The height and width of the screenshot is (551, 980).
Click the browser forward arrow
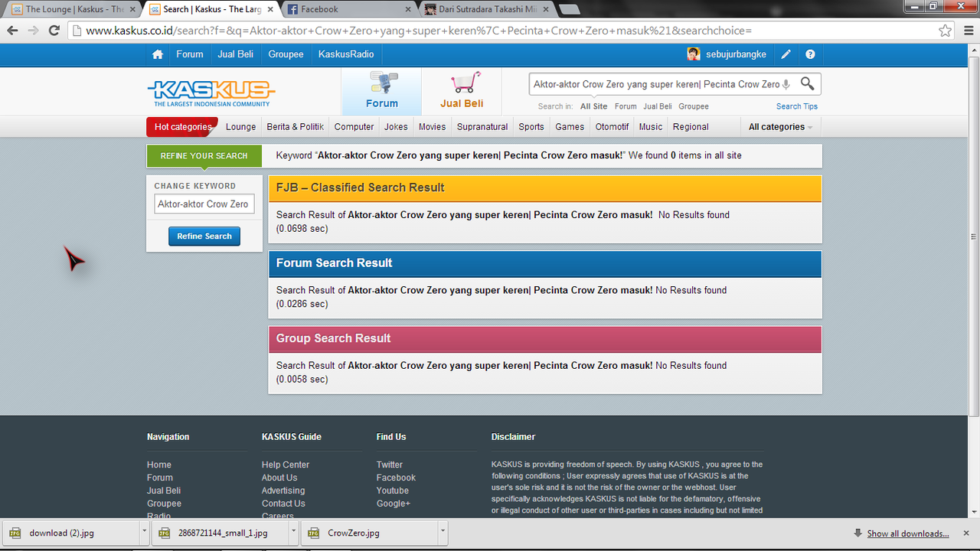33,31
